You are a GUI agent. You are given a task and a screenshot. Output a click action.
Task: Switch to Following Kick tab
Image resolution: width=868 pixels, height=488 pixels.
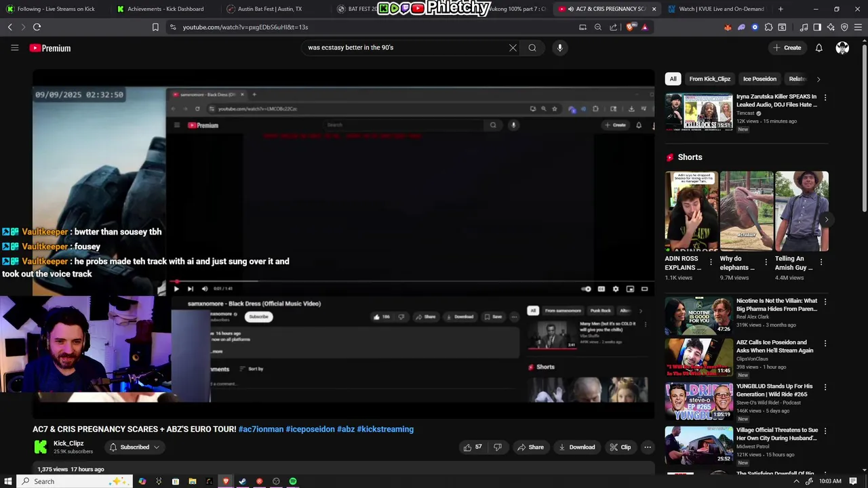[x=54, y=9]
